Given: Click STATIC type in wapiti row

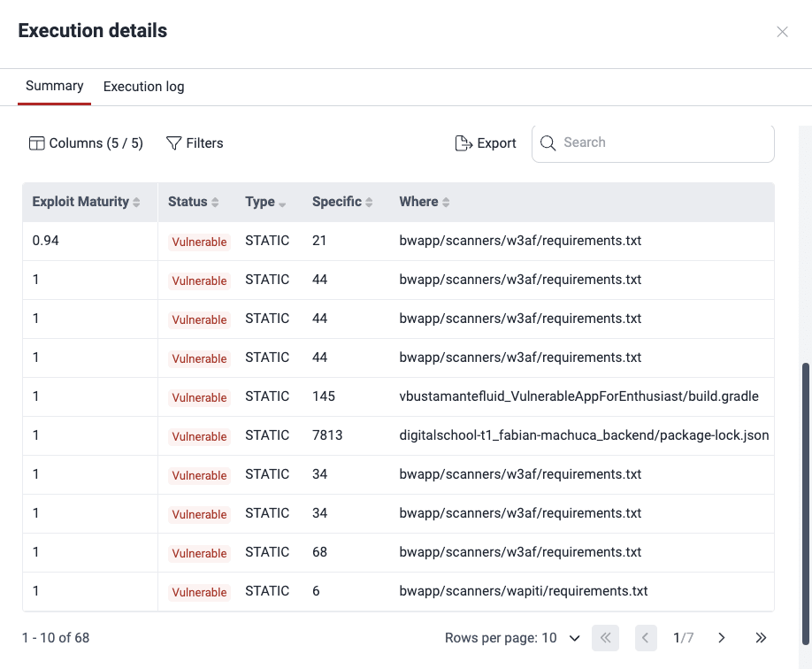Looking at the screenshot, I should 267,591.
